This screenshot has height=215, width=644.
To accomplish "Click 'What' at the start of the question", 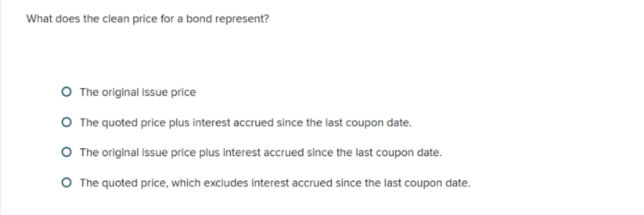I will click(x=39, y=19).
